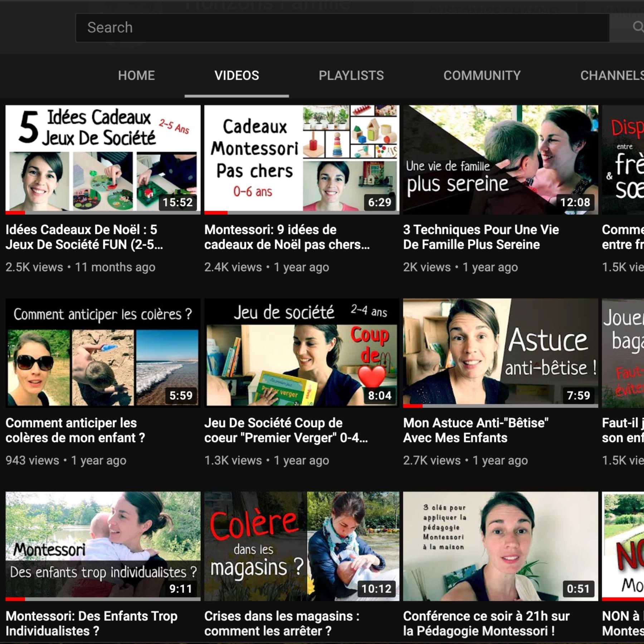Open thumbnail 'Des enfants trop individualistes ?'
Viewport: 644px width, 644px height.
coord(103,546)
